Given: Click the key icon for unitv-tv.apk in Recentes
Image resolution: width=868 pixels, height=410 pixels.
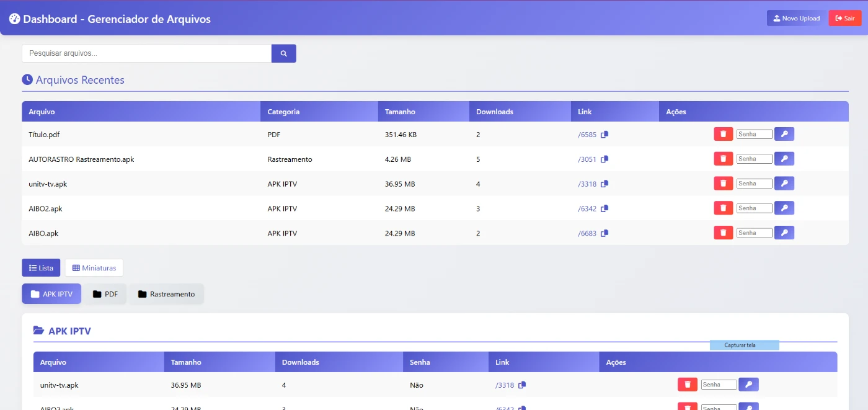Looking at the screenshot, I should [784, 184].
